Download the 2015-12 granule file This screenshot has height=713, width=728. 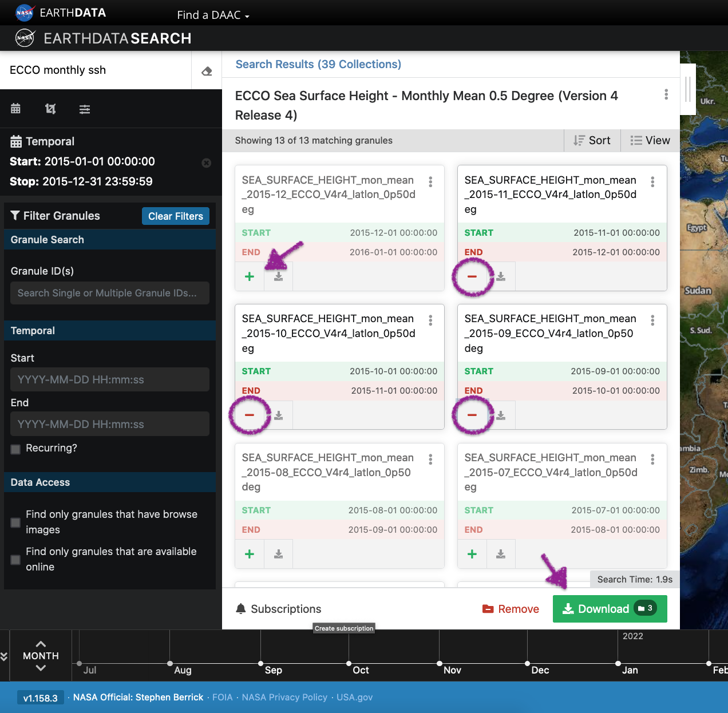279,277
